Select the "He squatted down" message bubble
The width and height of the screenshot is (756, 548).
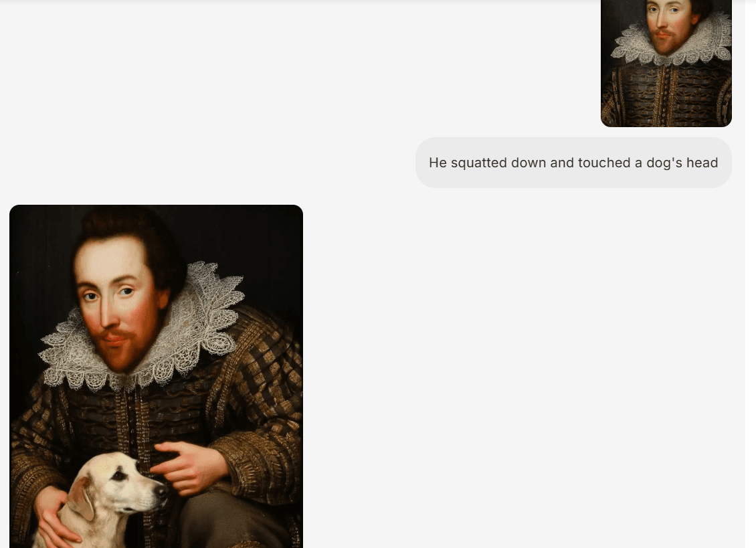[x=573, y=163]
